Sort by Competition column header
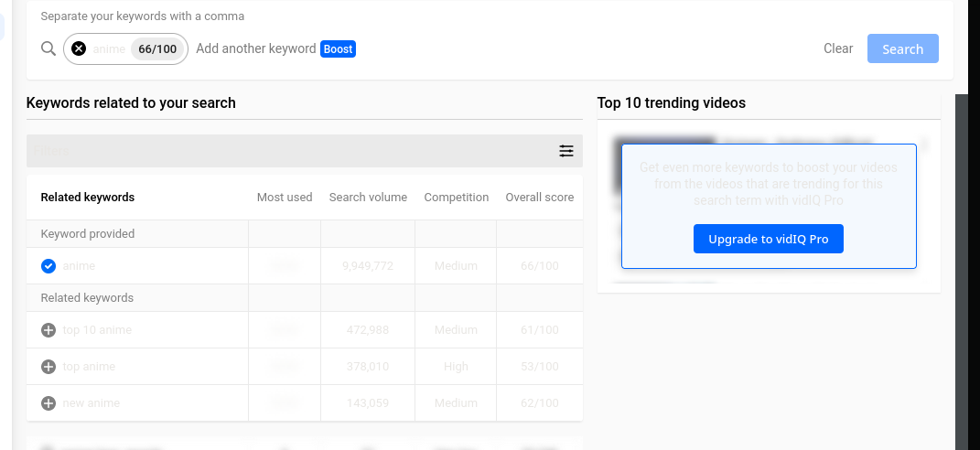This screenshot has height=450, width=980. coord(457,198)
